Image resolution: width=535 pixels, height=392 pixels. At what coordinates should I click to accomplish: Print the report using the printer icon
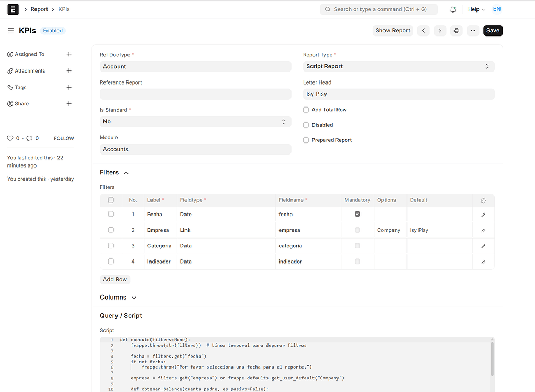click(x=456, y=30)
